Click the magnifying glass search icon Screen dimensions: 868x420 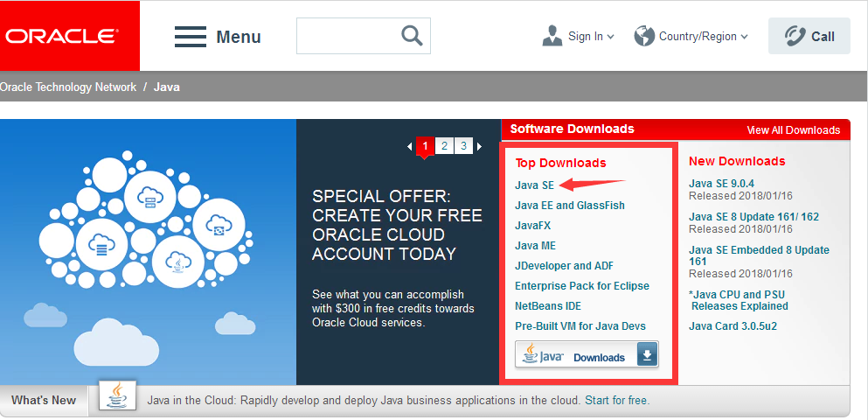412,36
